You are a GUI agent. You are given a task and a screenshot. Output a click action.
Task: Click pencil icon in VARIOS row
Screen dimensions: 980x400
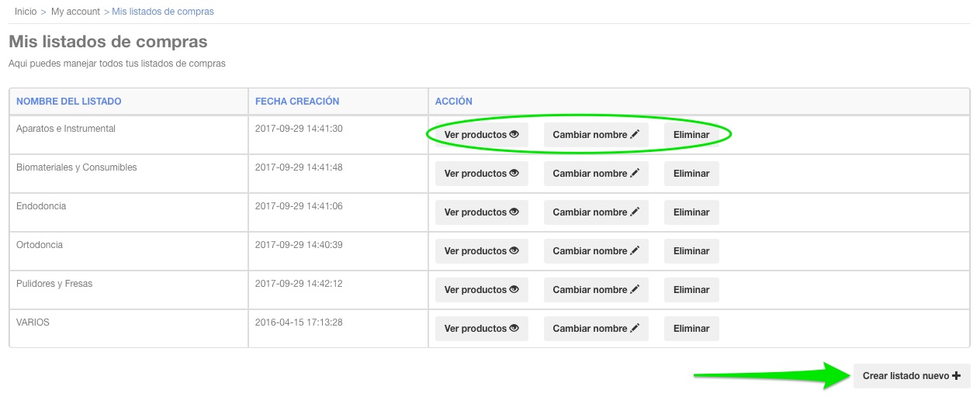point(635,328)
